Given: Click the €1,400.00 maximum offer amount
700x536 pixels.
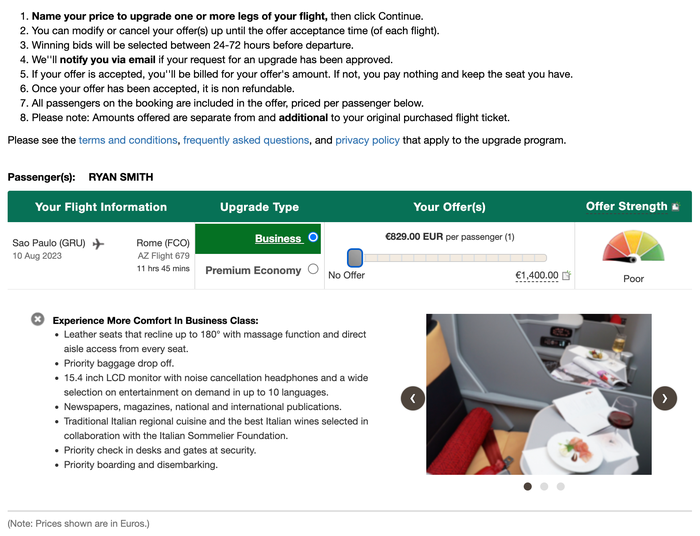Looking at the screenshot, I should pyautogui.click(x=537, y=275).
